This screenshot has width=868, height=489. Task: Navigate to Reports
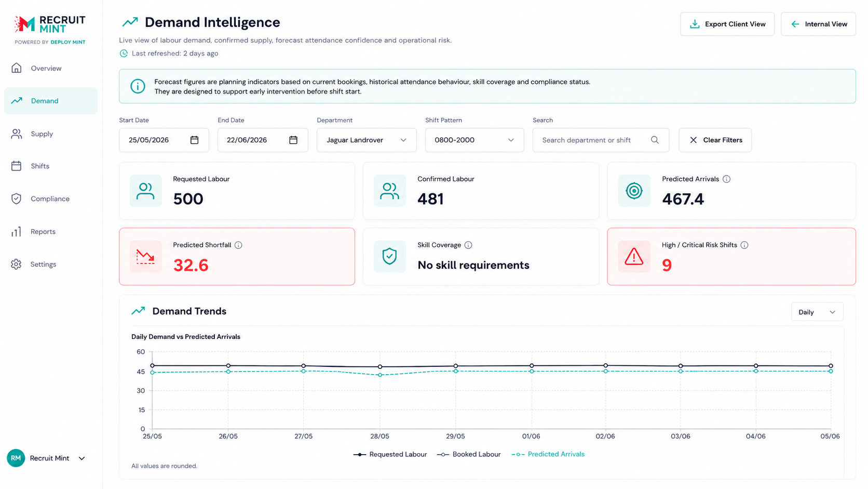51,231
